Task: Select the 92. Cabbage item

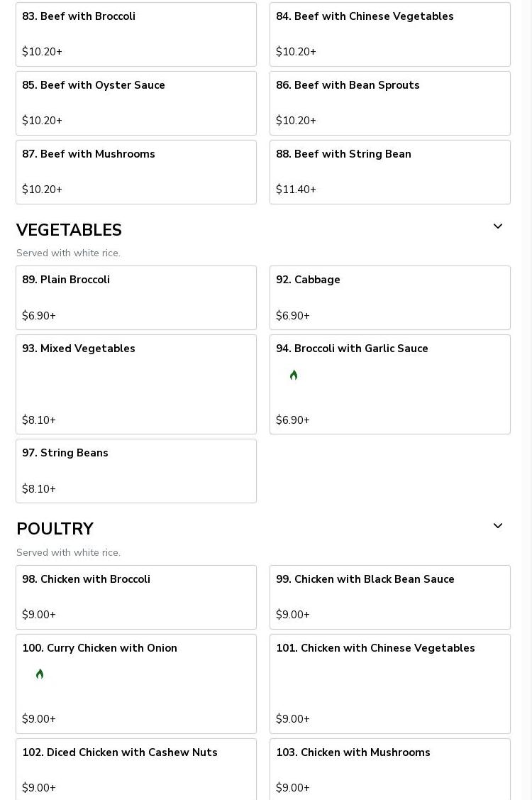Action: (389, 297)
